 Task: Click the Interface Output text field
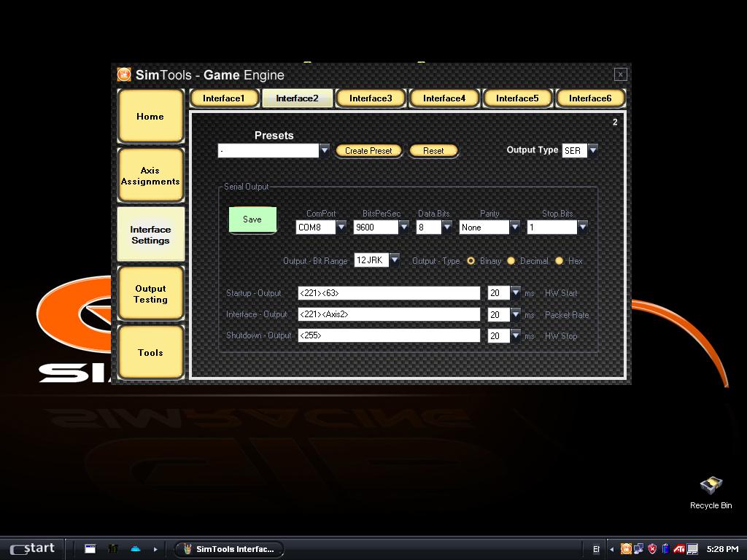[x=389, y=314]
